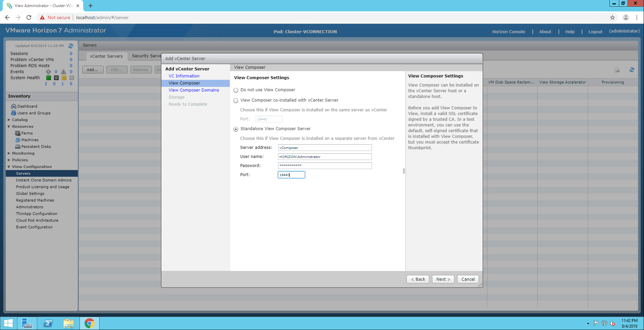This screenshot has width=644, height=330.
Task: Click the export icon above the servers table
Action: (x=617, y=70)
